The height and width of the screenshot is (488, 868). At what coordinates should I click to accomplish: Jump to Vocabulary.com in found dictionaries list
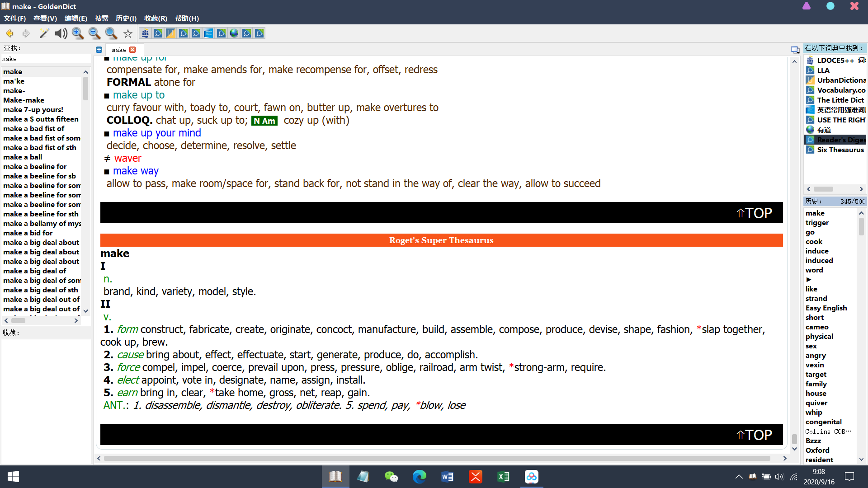coord(835,90)
